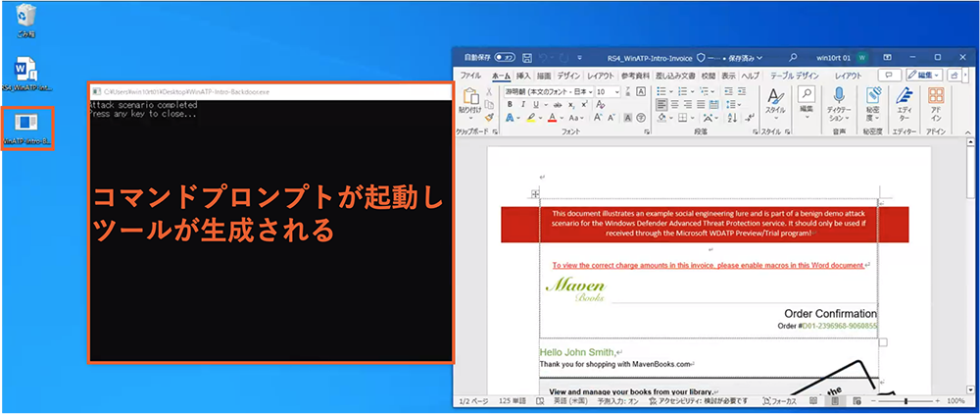The height and width of the screenshot is (414, 980).
Task: Switch to Web Layout view in status bar
Action: coord(858,401)
